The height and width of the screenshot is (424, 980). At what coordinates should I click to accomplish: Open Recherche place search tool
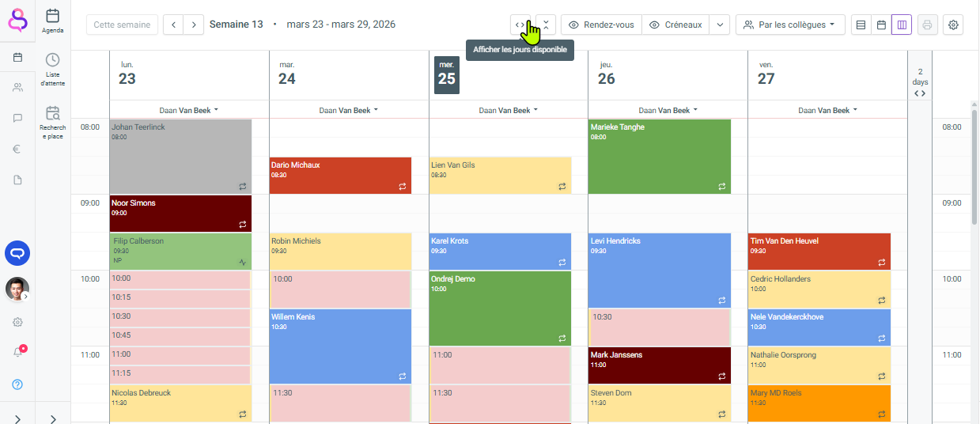click(x=53, y=122)
